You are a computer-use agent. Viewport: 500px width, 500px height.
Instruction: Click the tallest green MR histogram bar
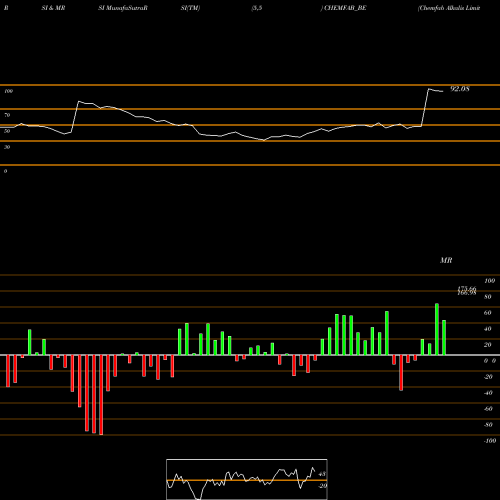437,329
